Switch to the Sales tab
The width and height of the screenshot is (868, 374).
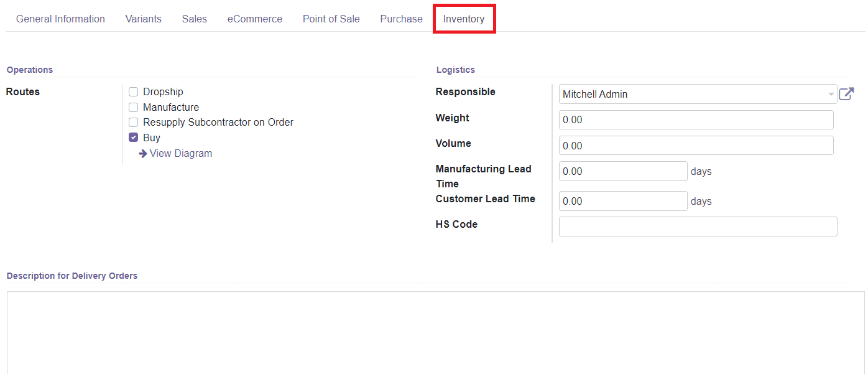click(x=194, y=19)
